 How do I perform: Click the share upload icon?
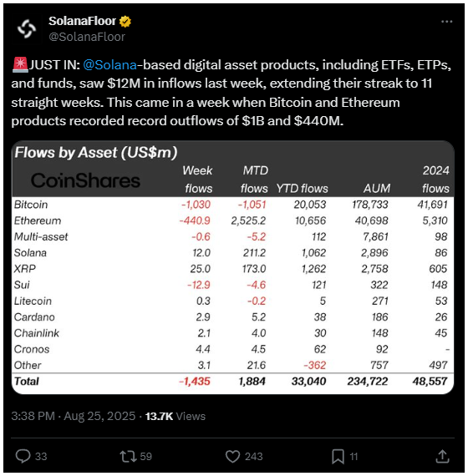[442, 456]
